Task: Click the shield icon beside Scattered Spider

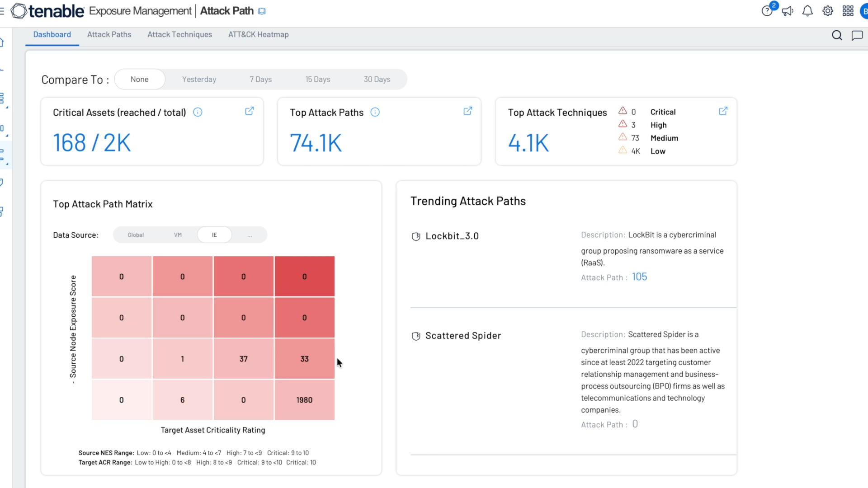Action: (416, 336)
